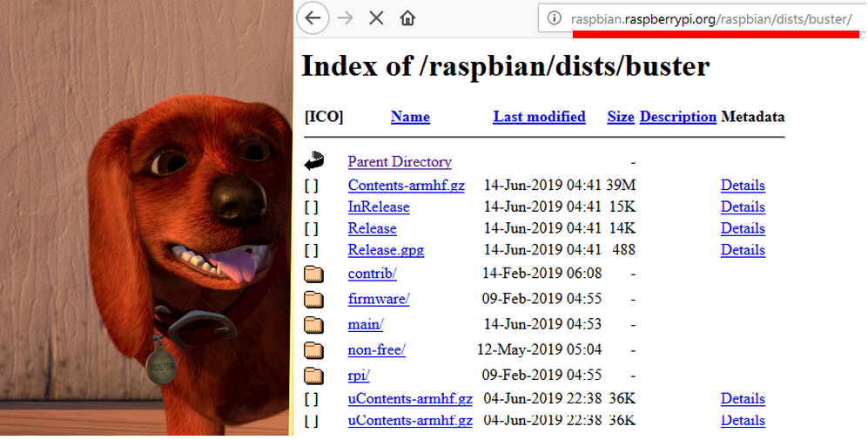Click the Parent Directory back-arrow icon
The height and width of the screenshot is (440, 868).
pyautogui.click(x=314, y=160)
